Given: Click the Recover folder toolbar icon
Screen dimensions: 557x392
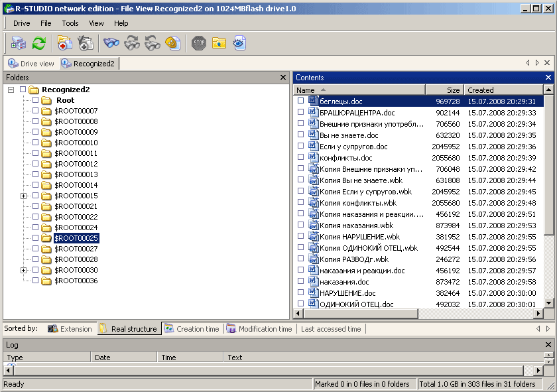Looking at the screenshot, I should pyautogui.click(x=65, y=43).
